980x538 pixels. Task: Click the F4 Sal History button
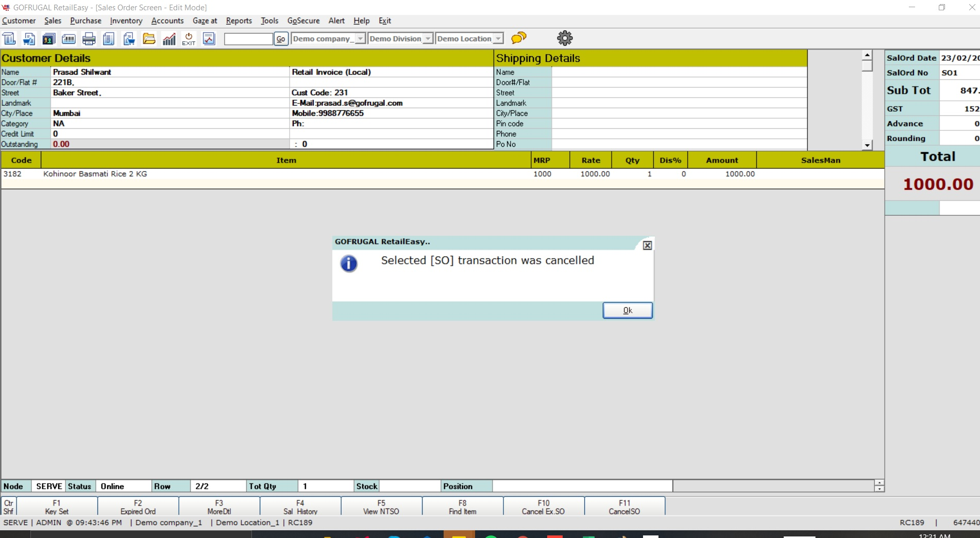(x=300, y=507)
